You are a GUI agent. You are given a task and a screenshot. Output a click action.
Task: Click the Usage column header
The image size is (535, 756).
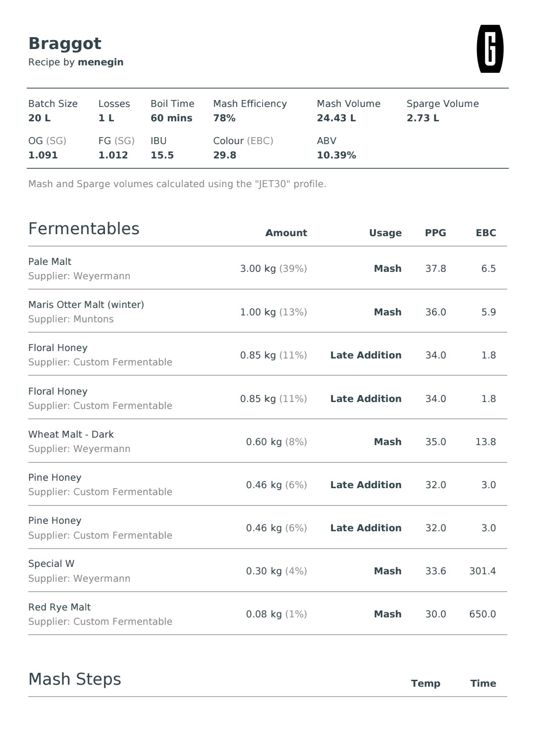(385, 233)
